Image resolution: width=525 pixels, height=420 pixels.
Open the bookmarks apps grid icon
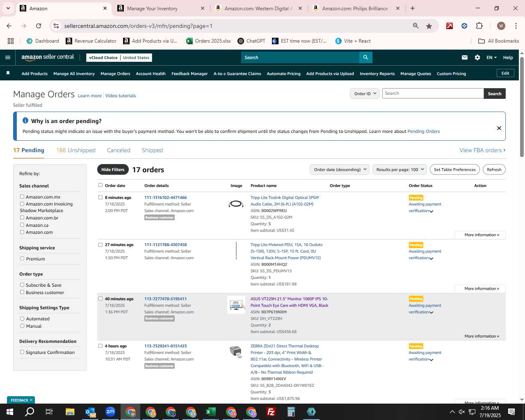pyautogui.click(x=11, y=41)
